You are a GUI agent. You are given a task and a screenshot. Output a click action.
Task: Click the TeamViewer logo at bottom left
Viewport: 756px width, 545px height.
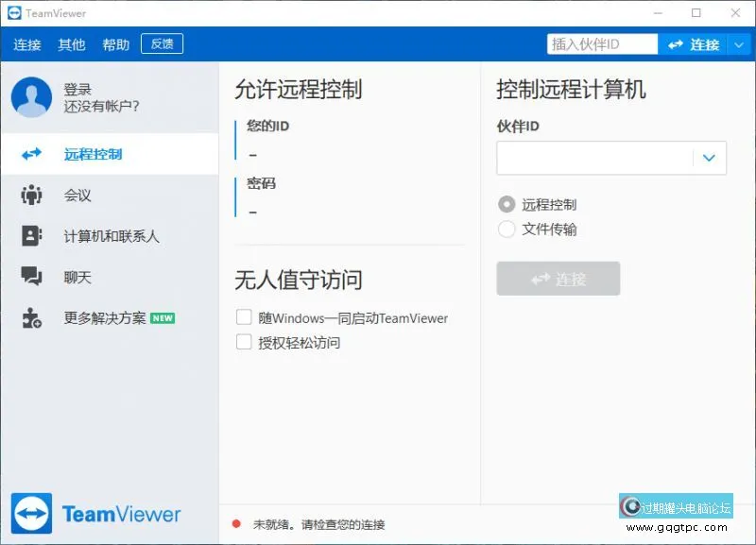(x=96, y=514)
